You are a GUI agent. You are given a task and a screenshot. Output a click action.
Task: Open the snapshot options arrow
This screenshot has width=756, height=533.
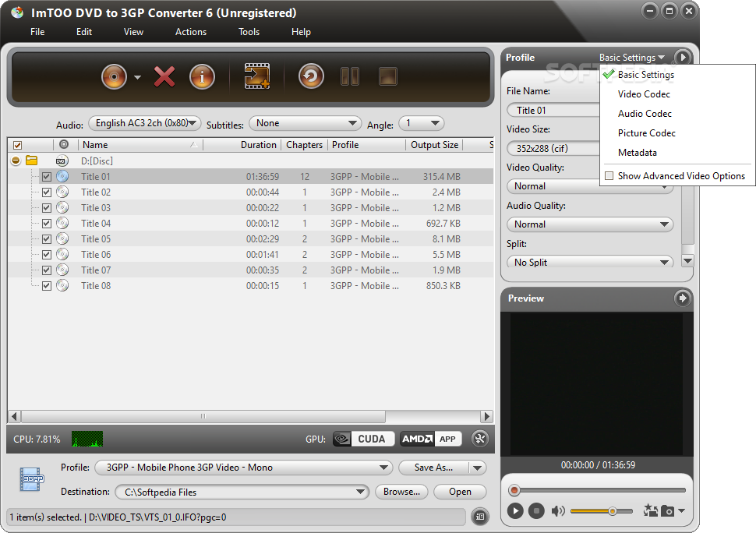click(681, 510)
